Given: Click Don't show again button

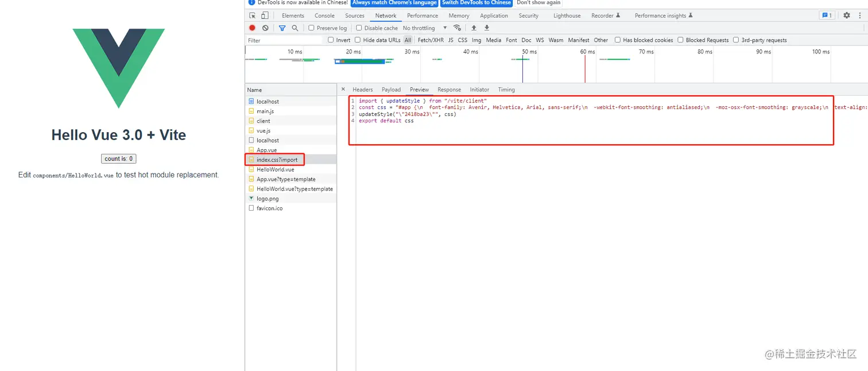Looking at the screenshot, I should pos(538,3).
